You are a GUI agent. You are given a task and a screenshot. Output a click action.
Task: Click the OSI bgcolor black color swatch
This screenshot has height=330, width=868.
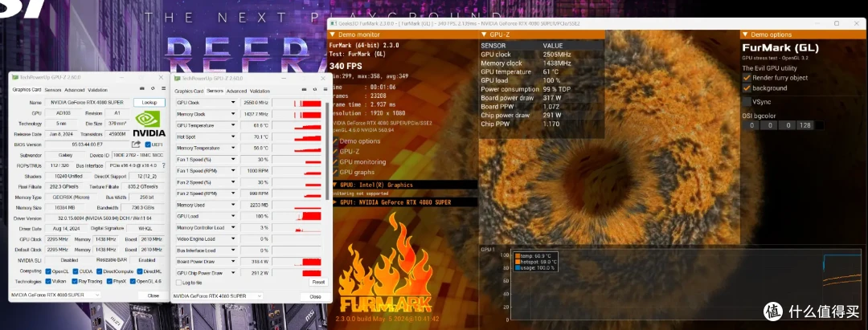click(x=819, y=125)
